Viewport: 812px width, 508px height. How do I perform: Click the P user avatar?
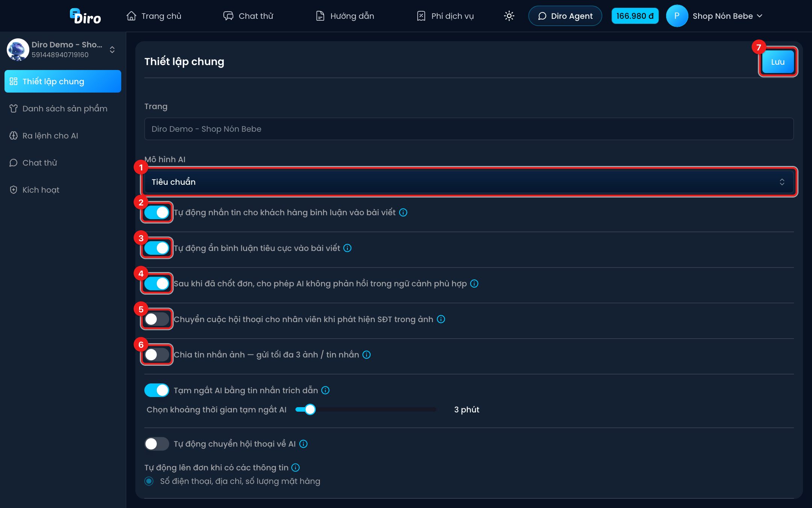(x=677, y=16)
